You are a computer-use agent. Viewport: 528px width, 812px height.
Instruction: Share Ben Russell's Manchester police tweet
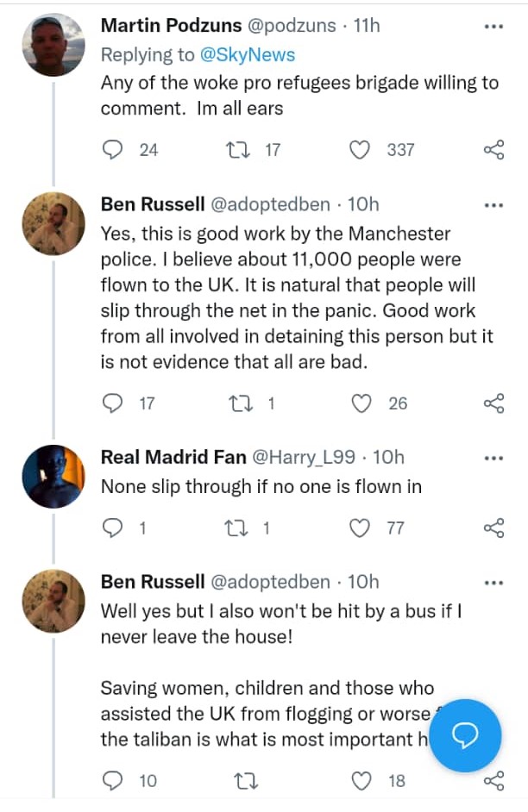493,403
